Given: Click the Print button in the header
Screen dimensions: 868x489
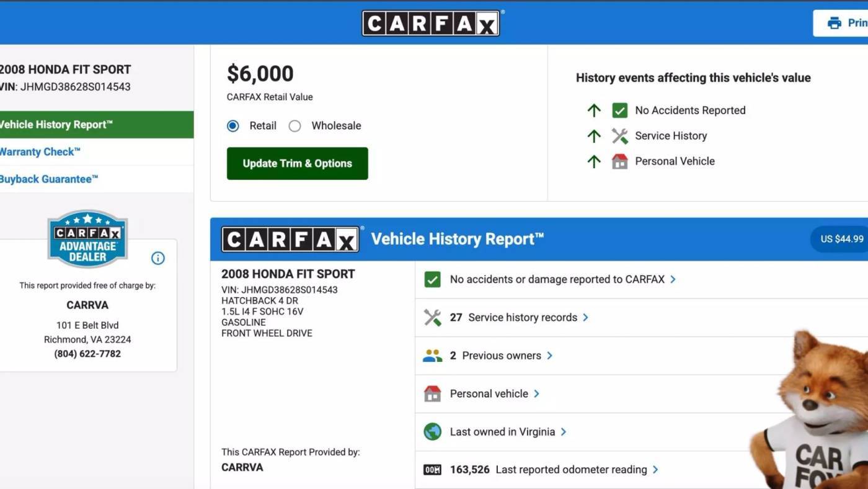Looking at the screenshot, I should click(841, 23).
